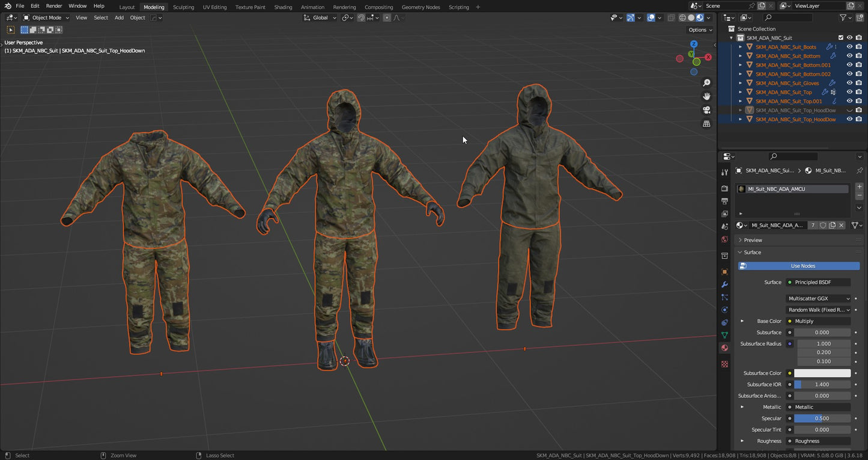868x460 pixels.
Task: Click the pan hand icon in viewport
Action: coord(706,96)
